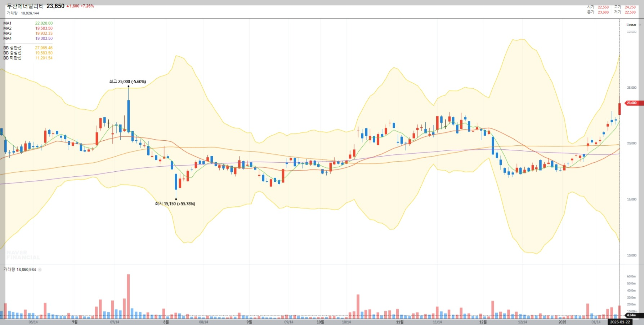Click the 1,600 price change value
Image resolution: width=644 pixels, height=325 pixels.
[x=74, y=6]
